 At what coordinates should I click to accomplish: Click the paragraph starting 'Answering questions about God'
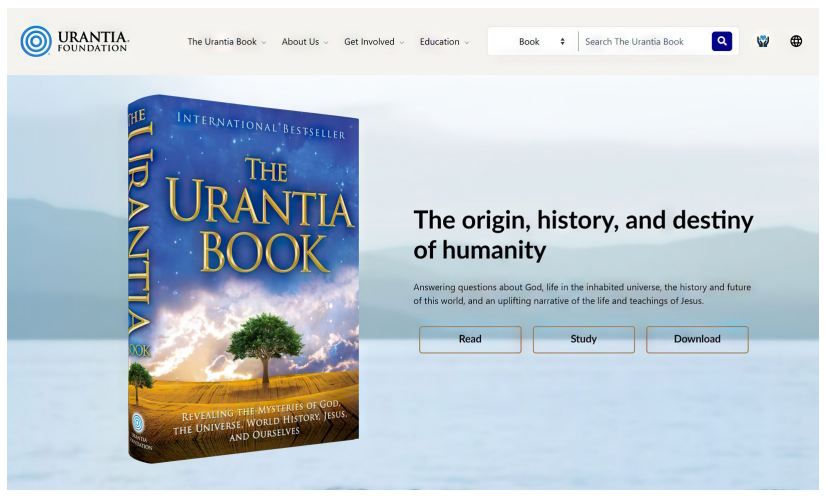[582, 294]
